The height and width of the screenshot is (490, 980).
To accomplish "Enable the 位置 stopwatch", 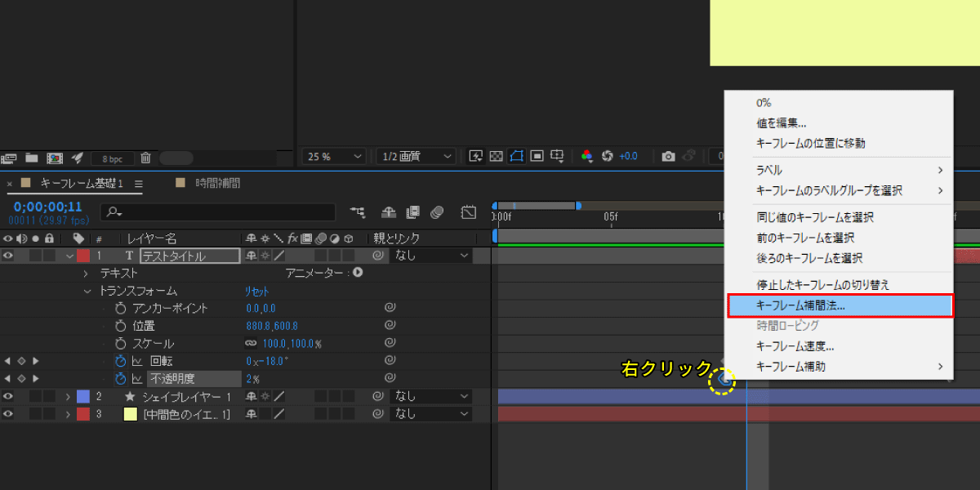I will pos(121,326).
